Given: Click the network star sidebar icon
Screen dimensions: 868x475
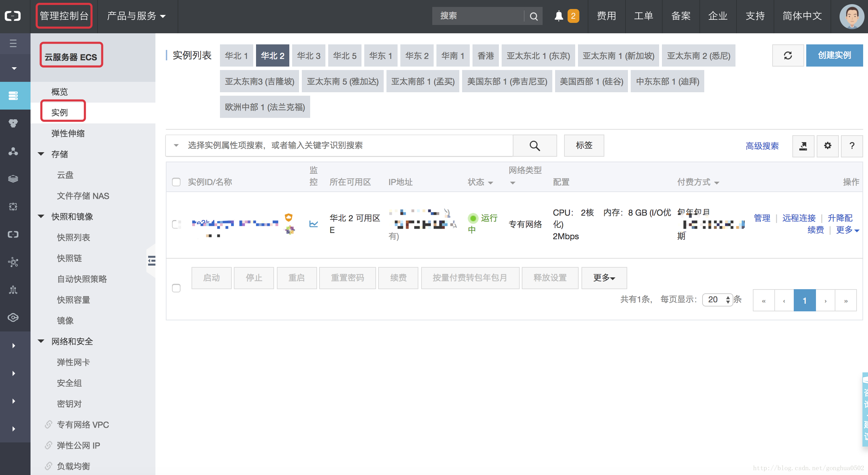Looking at the screenshot, I should tap(13, 262).
